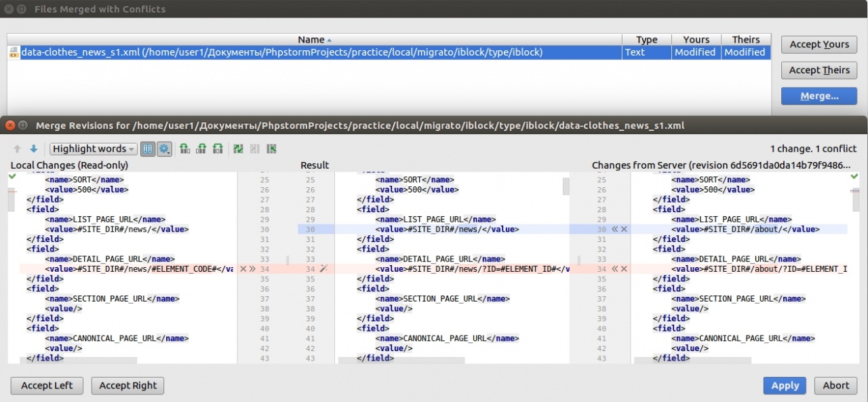Sort by Type column header
The height and width of the screenshot is (402, 868).
click(646, 40)
